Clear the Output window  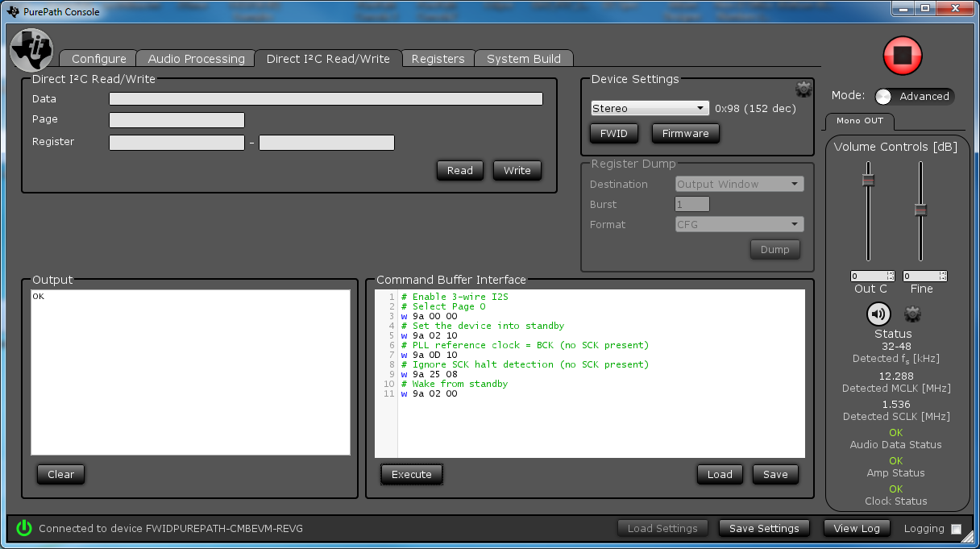pos(60,474)
